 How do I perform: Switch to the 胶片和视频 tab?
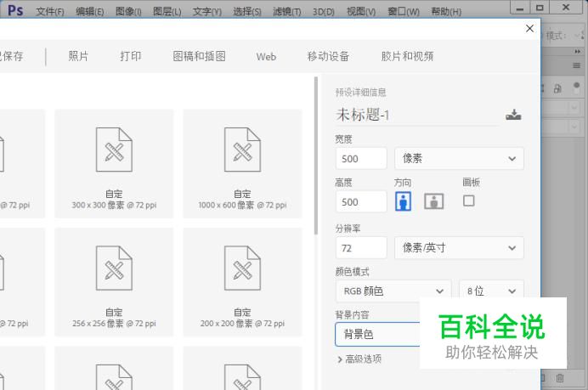point(407,56)
